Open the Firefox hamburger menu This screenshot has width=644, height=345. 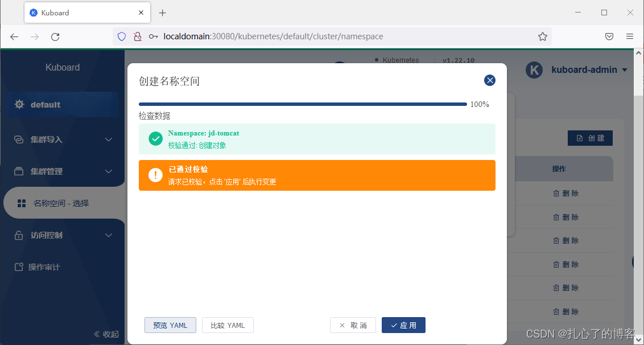pyautogui.click(x=631, y=36)
